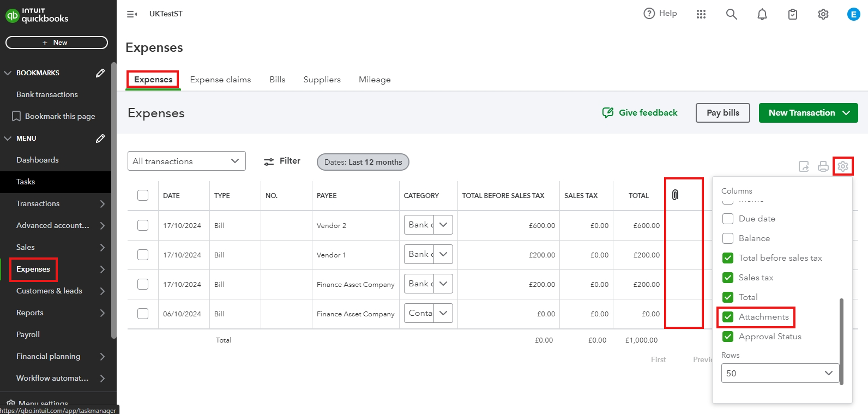Switch to the Expense claims tab
The width and height of the screenshot is (868, 414).
click(x=220, y=80)
